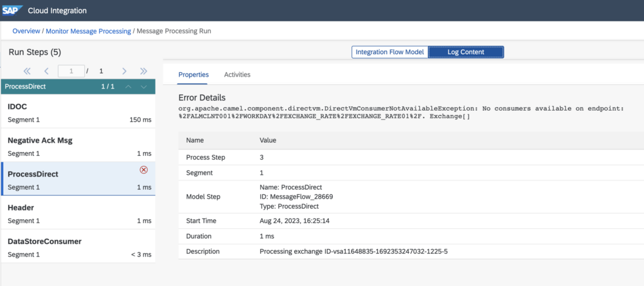Screen dimensions: 644x286
Task: Click the ProcessDirect teal header label
Action: (25, 87)
